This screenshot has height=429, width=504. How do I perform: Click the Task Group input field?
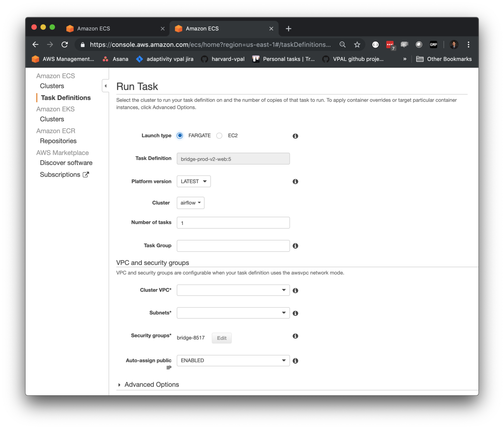(233, 246)
